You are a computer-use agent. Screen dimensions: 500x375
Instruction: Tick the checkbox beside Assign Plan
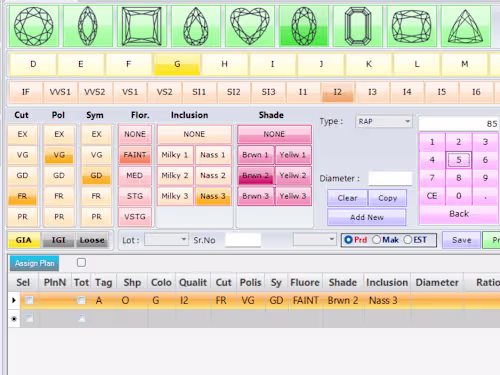[x=81, y=263]
